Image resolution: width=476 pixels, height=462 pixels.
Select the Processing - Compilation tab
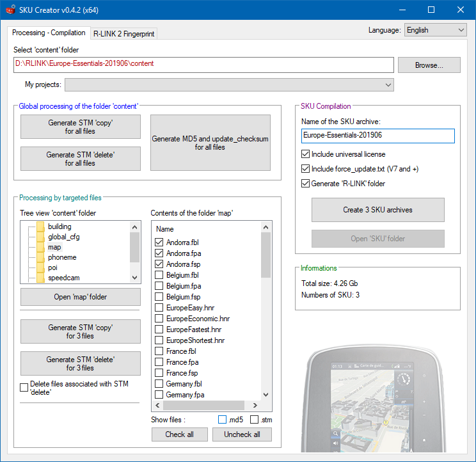49,33
